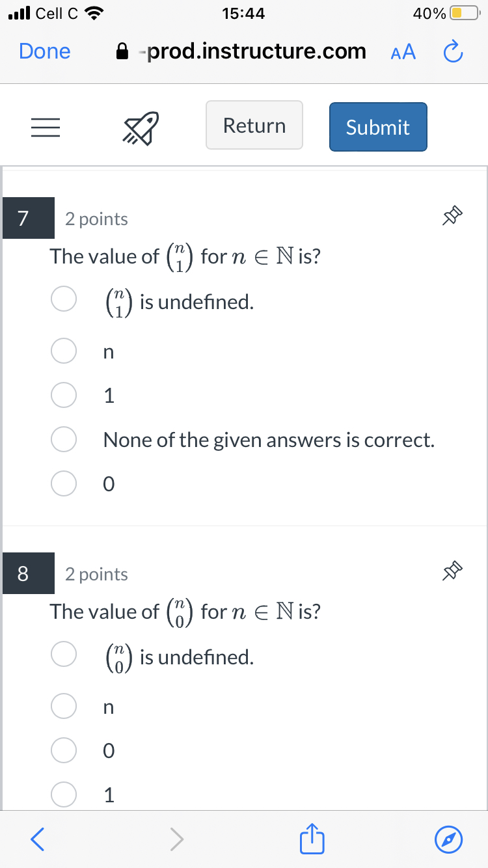
Task: Select answer '1' for question 7
Action: tap(63, 395)
